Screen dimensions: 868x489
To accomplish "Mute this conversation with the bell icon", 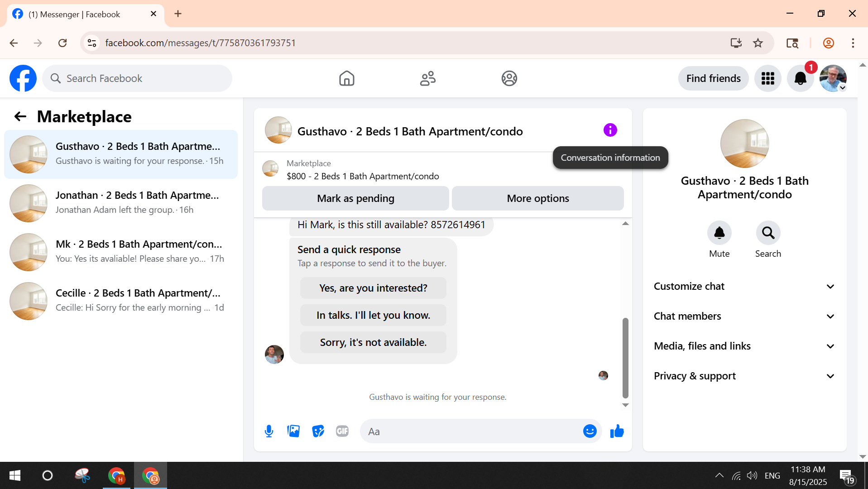I will (719, 233).
